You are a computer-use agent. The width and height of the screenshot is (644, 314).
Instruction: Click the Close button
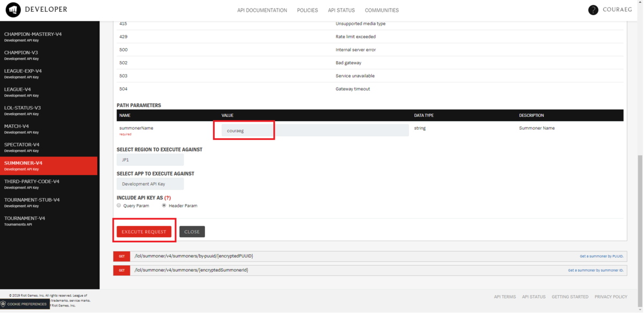(x=192, y=231)
